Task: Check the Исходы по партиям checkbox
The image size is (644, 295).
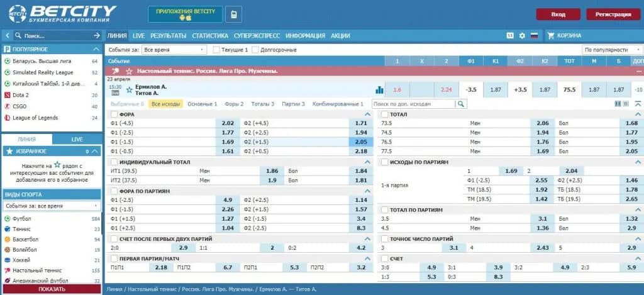Action: pyautogui.click(x=384, y=162)
